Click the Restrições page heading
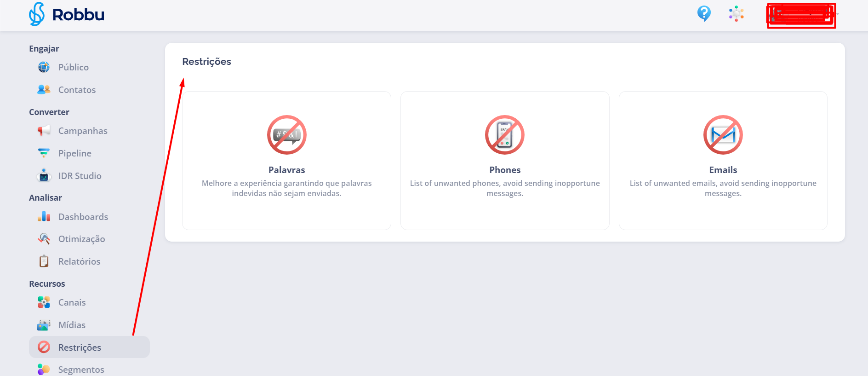The image size is (868, 376). coord(206,62)
